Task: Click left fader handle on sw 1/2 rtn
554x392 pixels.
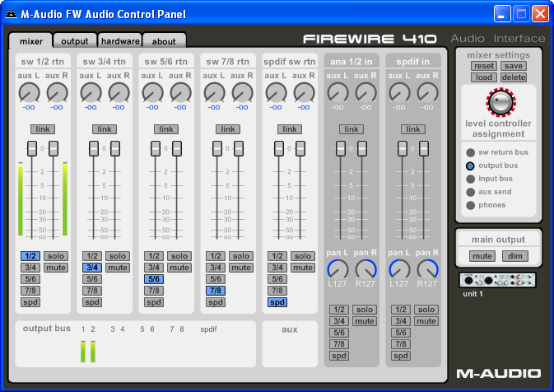Action: [x=32, y=148]
